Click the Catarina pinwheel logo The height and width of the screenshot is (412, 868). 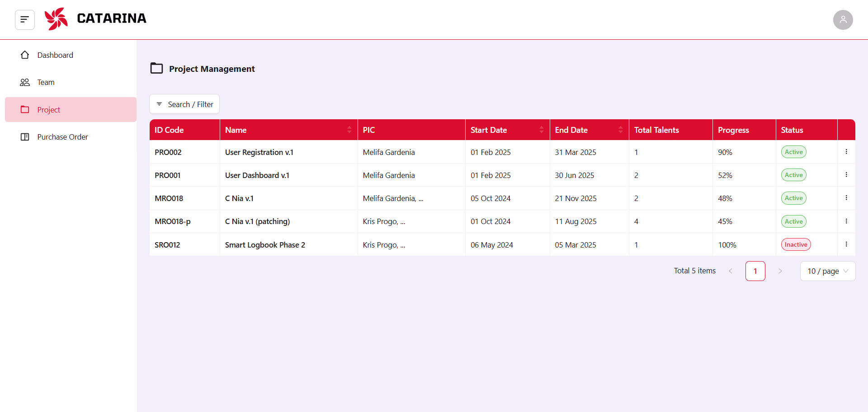(x=56, y=19)
